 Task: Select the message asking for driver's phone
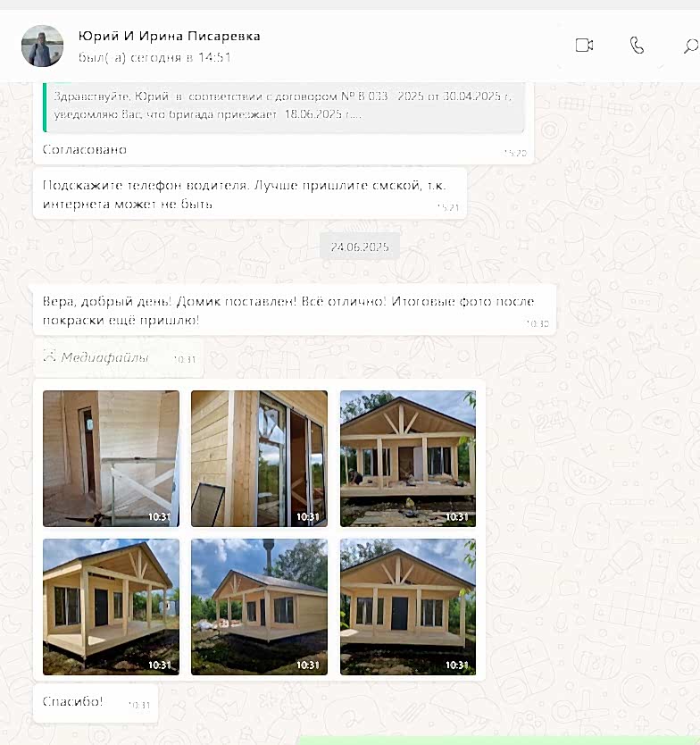pyautogui.click(x=250, y=194)
